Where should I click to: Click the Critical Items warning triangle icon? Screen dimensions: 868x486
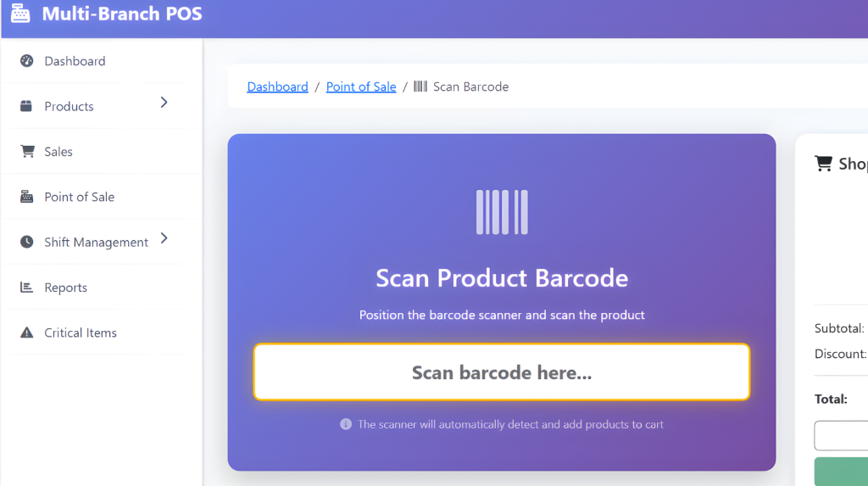(x=26, y=332)
